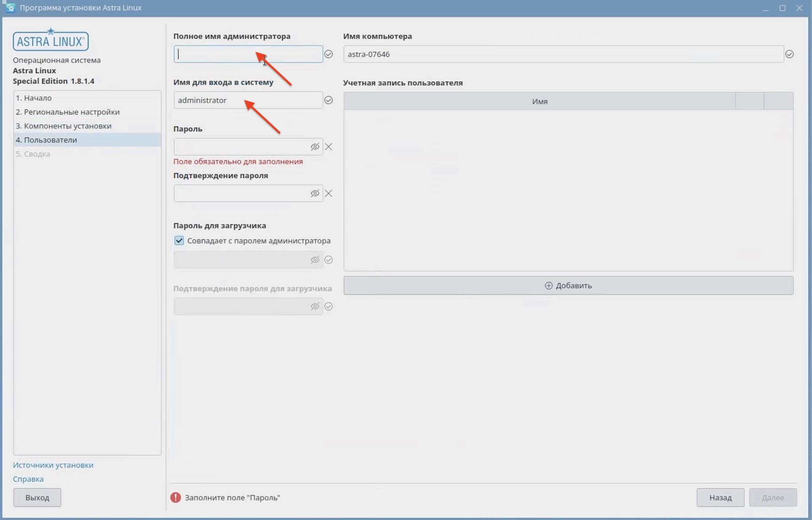
Task: Open the Справка link
Action: tap(28, 479)
